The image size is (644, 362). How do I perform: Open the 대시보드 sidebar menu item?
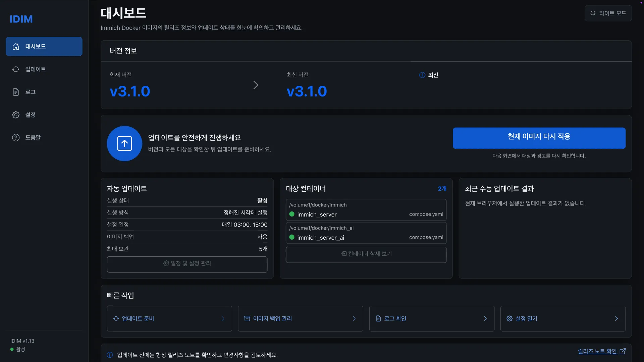click(44, 46)
